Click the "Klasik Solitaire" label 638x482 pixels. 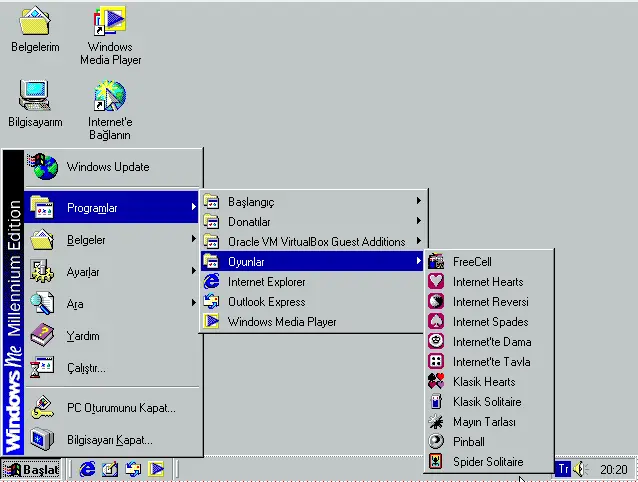point(487,401)
